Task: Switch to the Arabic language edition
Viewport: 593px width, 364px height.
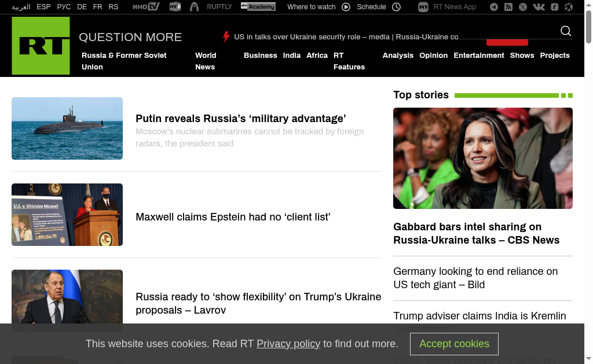Action: coord(21,7)
